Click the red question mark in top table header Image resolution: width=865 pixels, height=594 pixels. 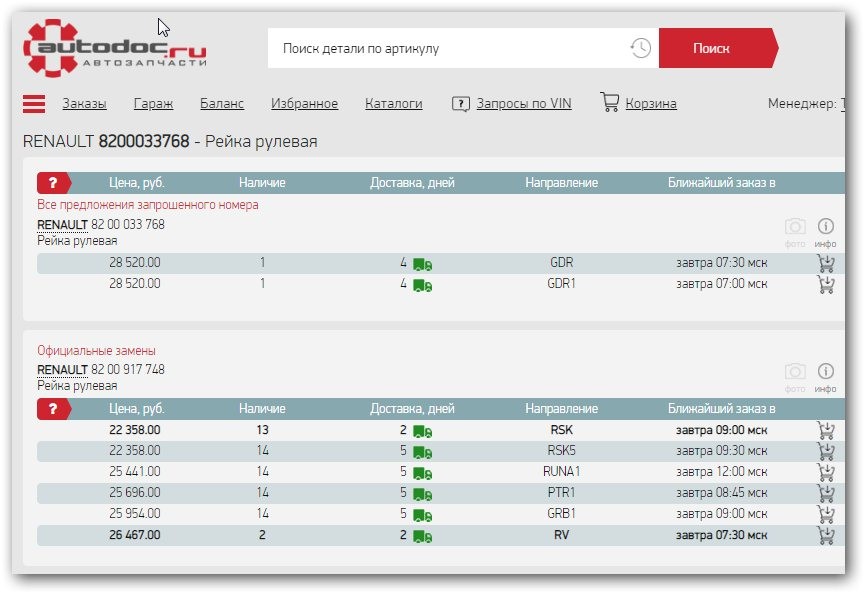[x=54, y=183]
